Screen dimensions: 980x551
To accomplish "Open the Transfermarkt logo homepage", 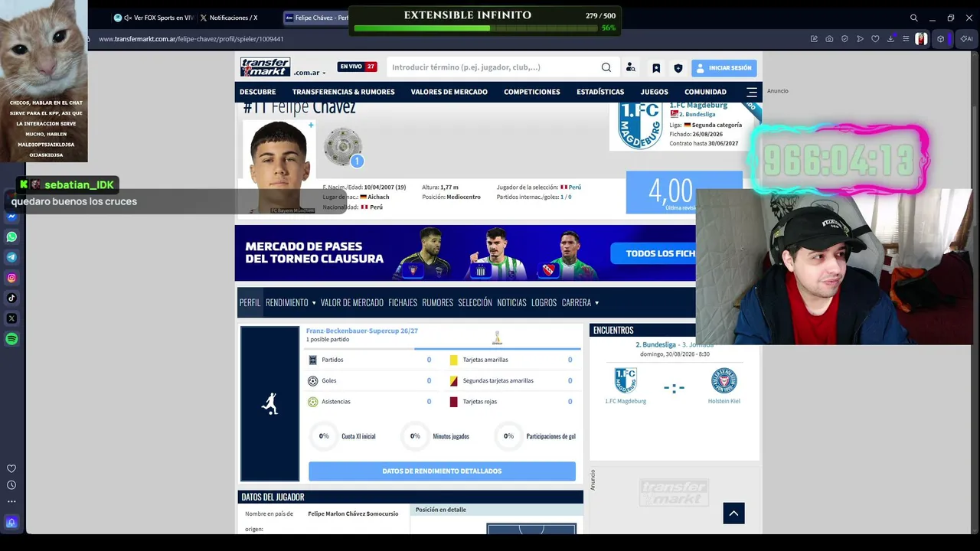I will (x=265, y=67).
